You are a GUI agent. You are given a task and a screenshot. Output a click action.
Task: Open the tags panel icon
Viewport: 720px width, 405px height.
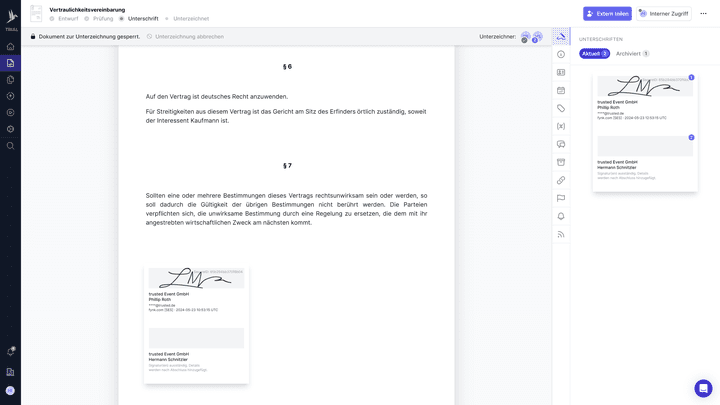click(561, 108)
